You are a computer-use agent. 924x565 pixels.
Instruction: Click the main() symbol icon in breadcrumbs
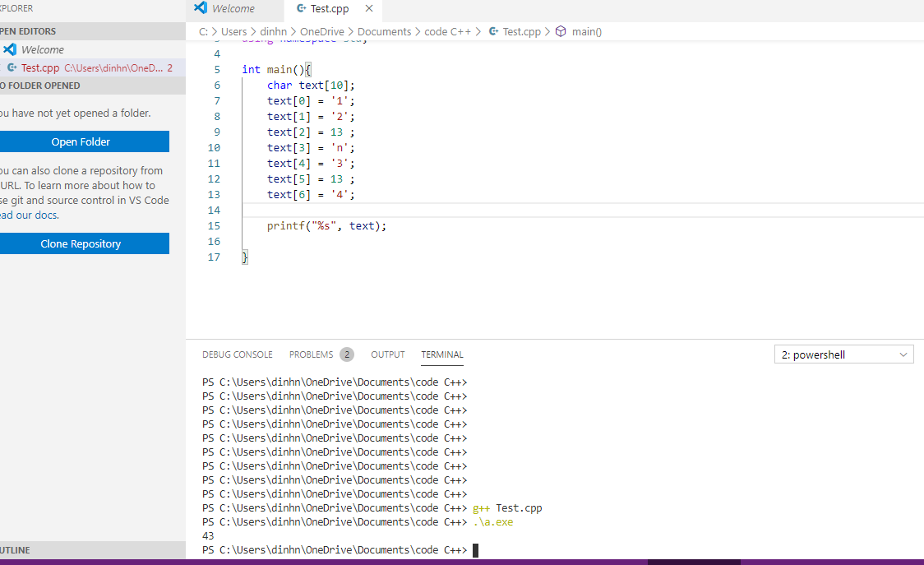561,31
